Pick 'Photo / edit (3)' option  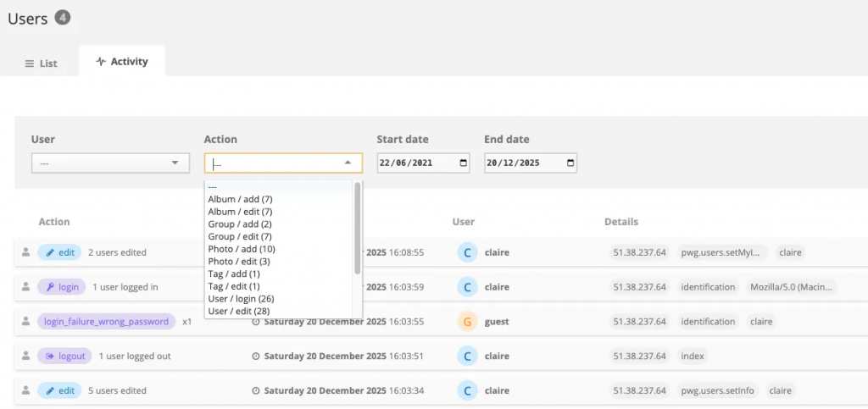point(239,262)
